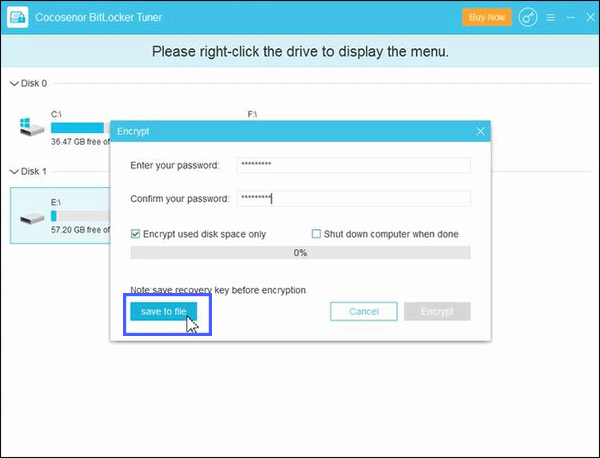Screen dimensions: 600x458
Task: Focus the Confirm your password field
Action: 353,199
